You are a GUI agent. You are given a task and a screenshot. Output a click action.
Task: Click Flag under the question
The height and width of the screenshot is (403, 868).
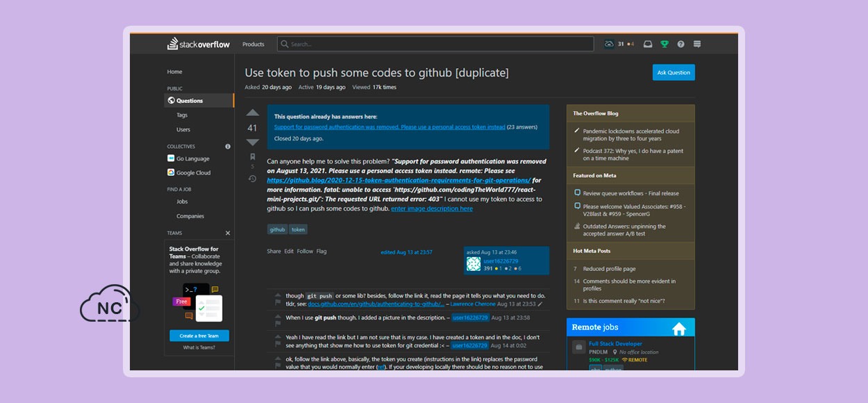[322, 252]
